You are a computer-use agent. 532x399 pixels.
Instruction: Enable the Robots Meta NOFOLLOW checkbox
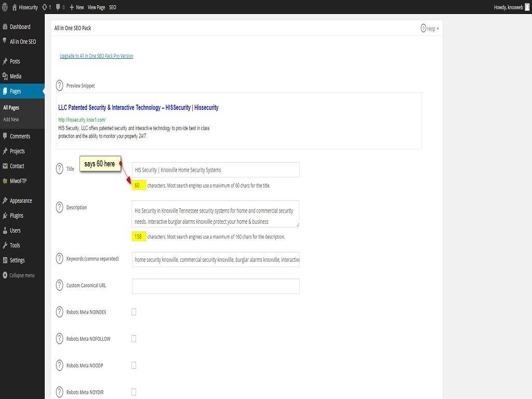134,339
